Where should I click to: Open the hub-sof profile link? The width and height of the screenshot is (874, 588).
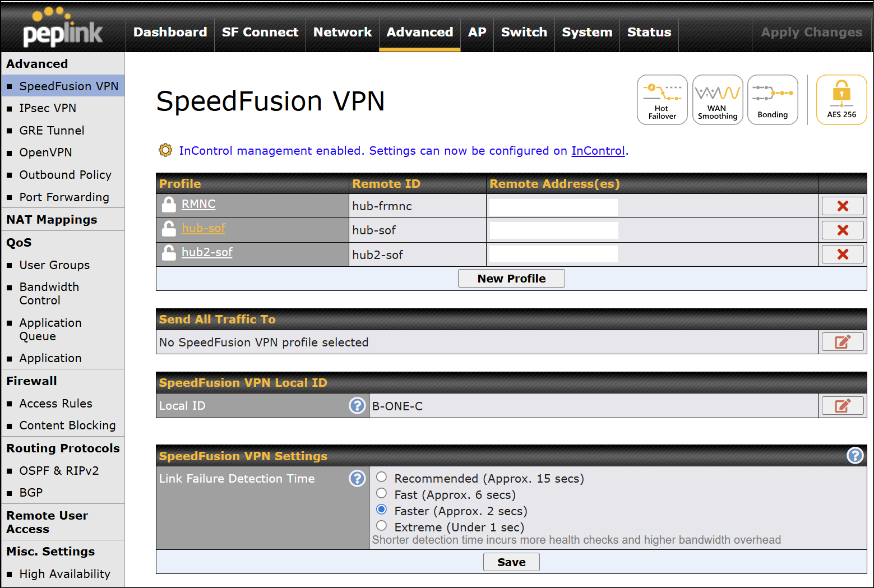click(204, 228)
